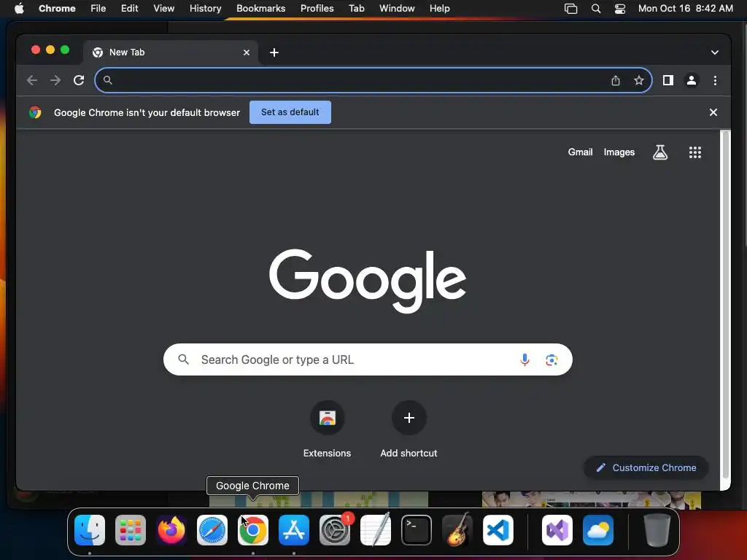
Task: Open the Weather app from the Dock
Action: (598, 530)
